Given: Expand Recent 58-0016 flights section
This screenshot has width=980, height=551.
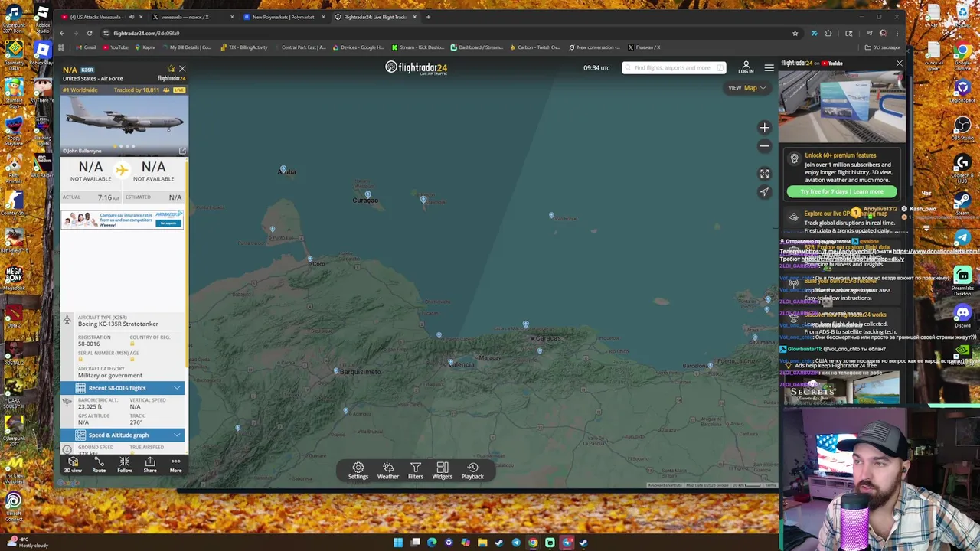Looking at the screenshot, I should (x=122, y=388).
